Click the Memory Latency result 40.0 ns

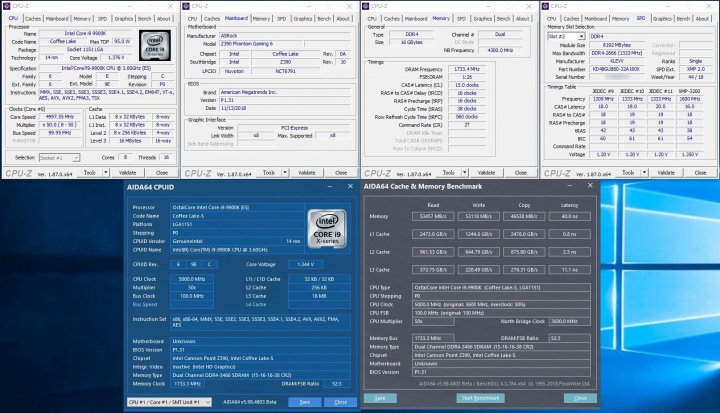(569, 216)
